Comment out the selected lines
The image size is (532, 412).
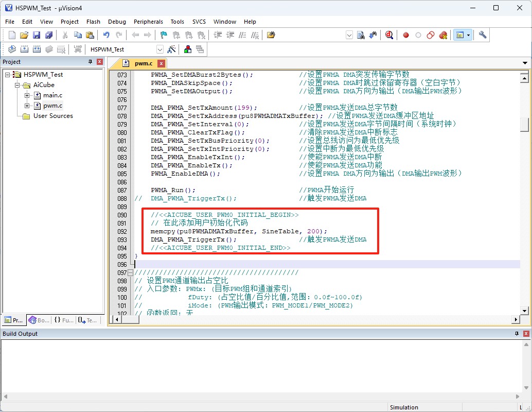click(242, 35)
